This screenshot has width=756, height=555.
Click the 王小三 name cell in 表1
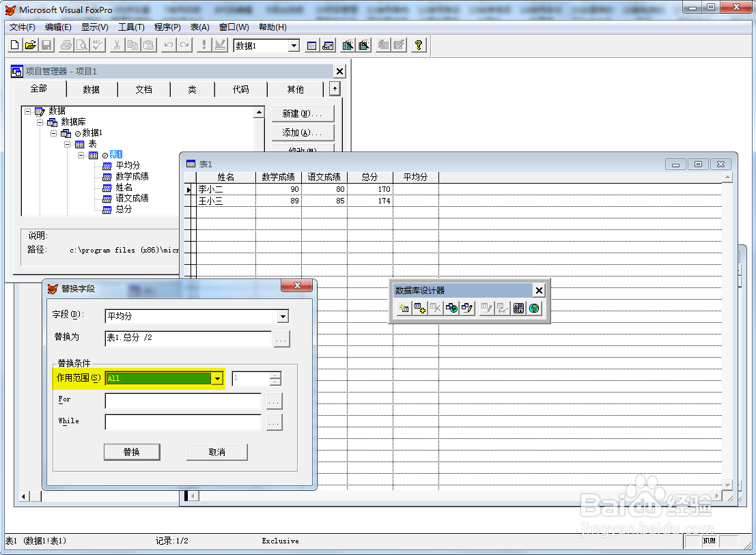[x=225, y=201]
